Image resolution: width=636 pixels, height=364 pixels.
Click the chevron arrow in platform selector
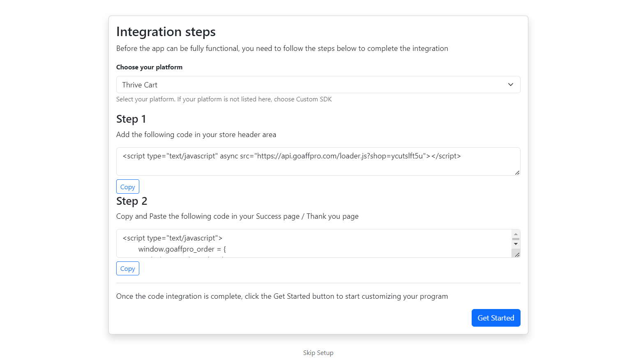(x=510, y=85)
